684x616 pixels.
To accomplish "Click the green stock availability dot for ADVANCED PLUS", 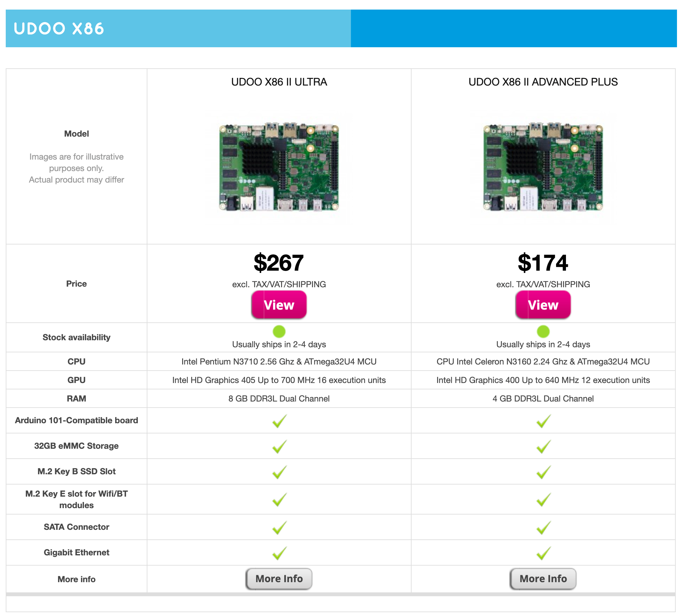I will [x=543, y=332].
